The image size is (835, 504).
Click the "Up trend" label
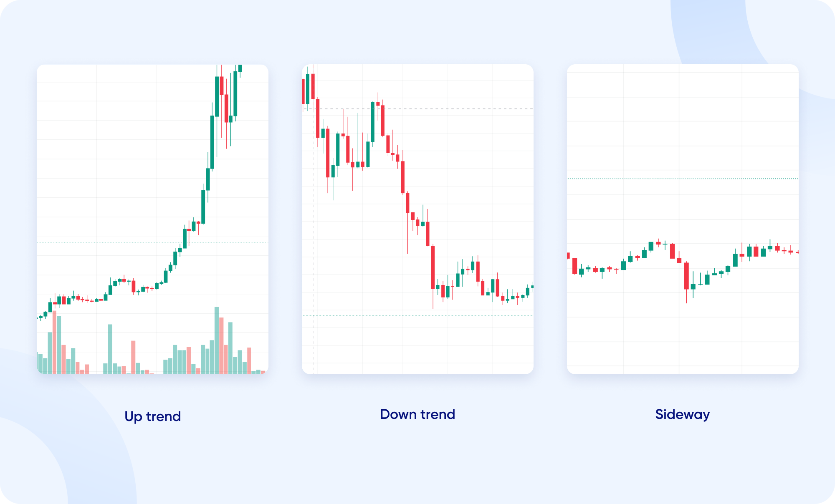click(x=152, y=416)
